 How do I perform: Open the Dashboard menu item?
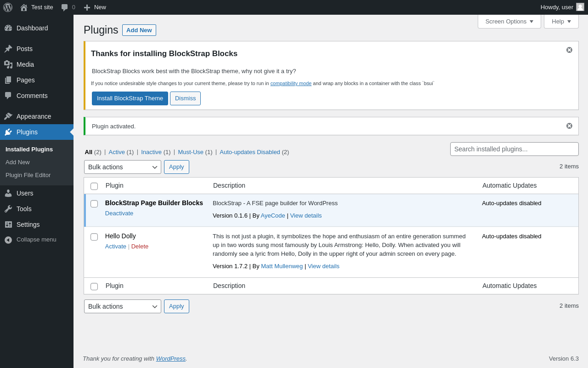coord(37,28)
